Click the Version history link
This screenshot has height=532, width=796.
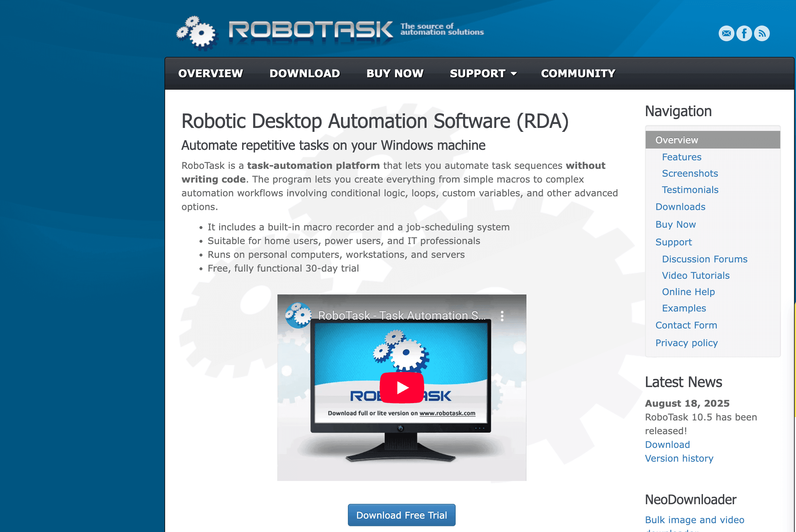[x=679, y=458]
